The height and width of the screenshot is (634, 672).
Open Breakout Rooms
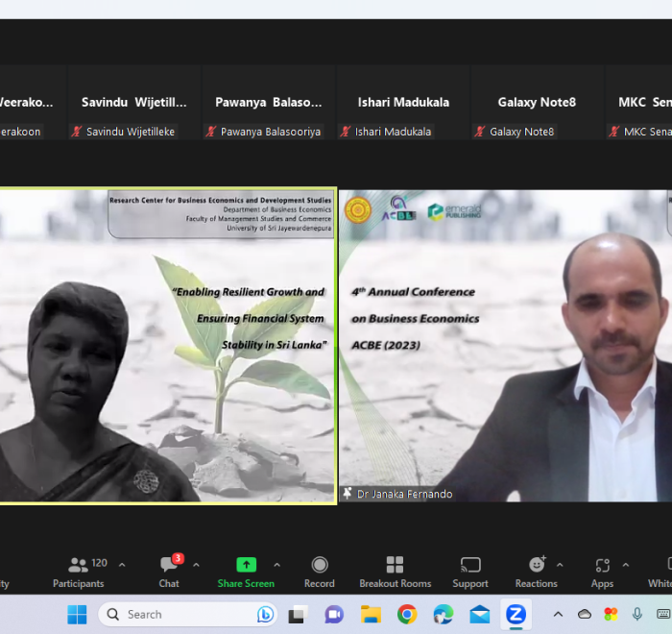pyautogui.click(x=394, y=572)
